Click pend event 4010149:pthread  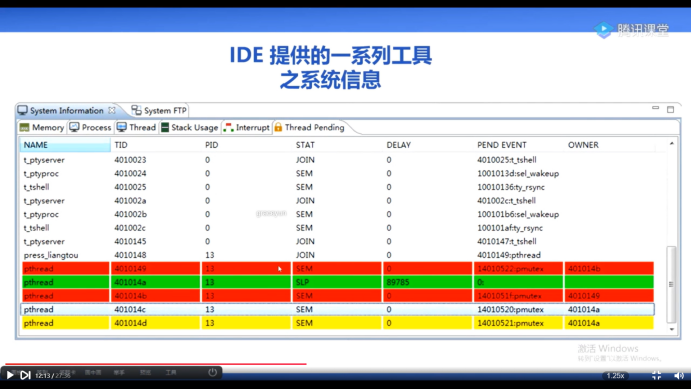(509, 255)
